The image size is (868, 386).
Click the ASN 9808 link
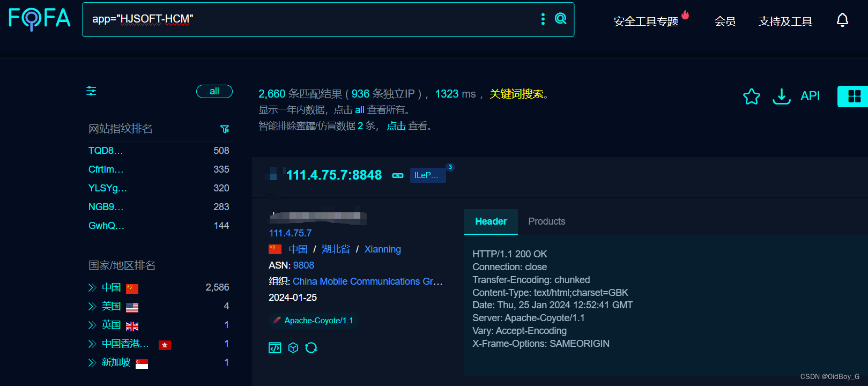(x=303, y=265)
